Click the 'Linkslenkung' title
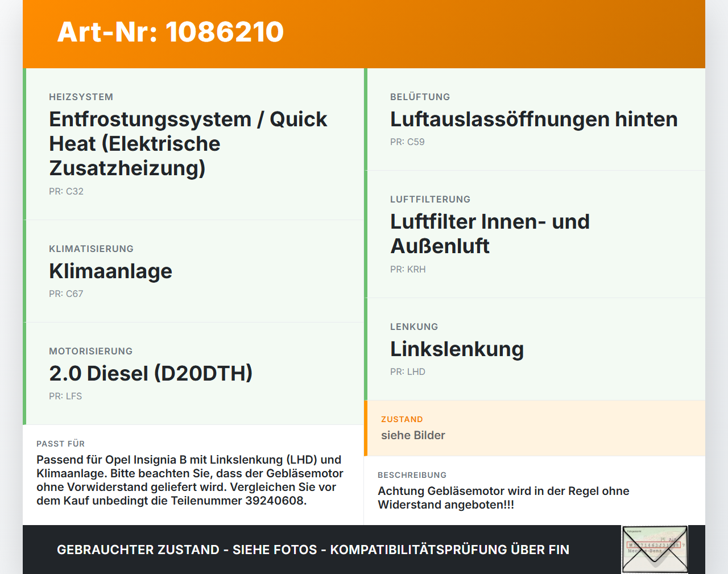The image size is (728, 574). point(457,349)
